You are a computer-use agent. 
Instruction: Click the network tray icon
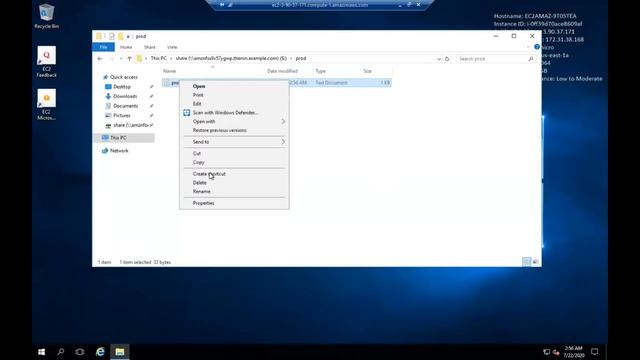tap(546, 352)
